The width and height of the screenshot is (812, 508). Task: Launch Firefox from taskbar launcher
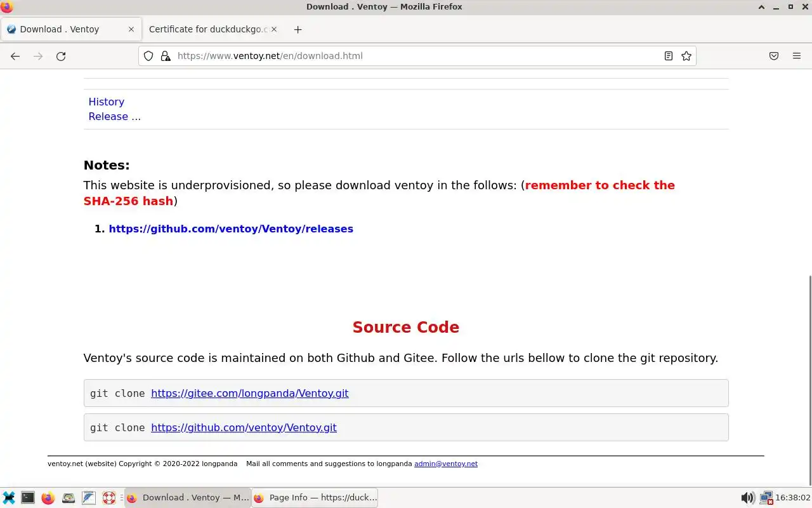(x=48, y=498)
